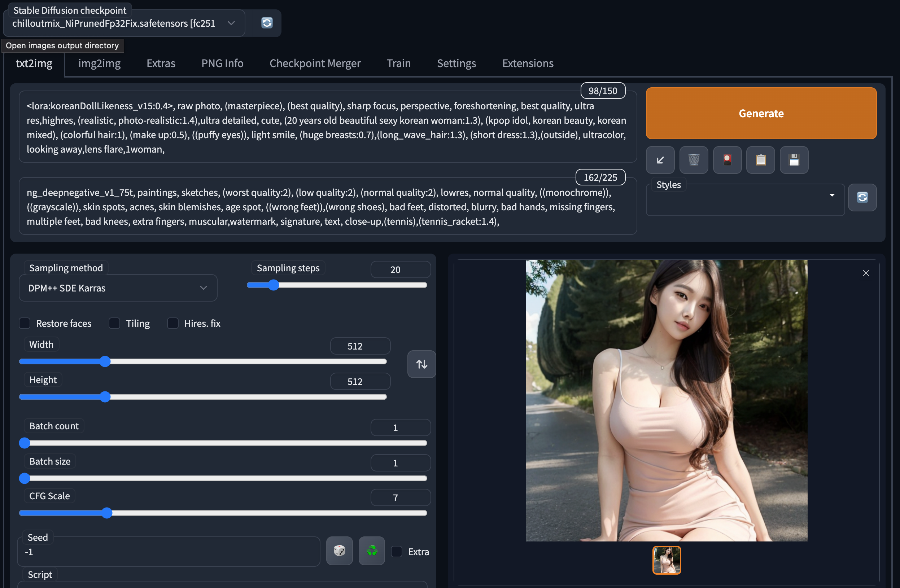Click the swap width and height arrows button
This screenshot has width=900, height=588.
pyautogui.click(x=421, y=364)
